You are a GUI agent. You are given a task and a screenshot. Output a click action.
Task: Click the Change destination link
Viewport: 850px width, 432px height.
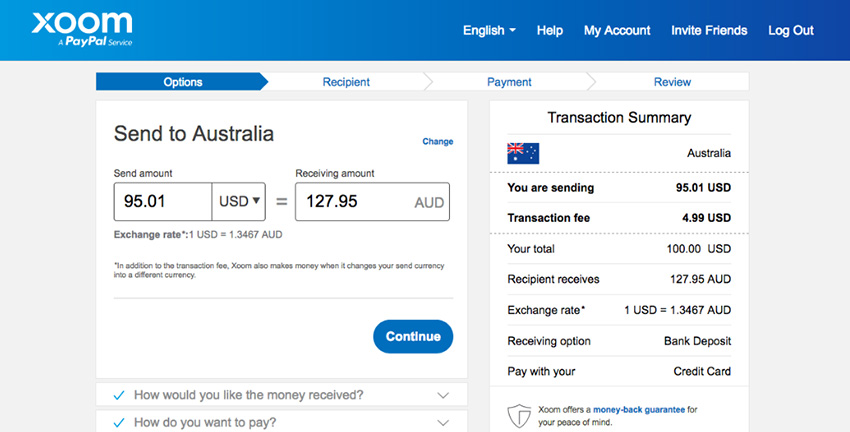coord(437,141)
